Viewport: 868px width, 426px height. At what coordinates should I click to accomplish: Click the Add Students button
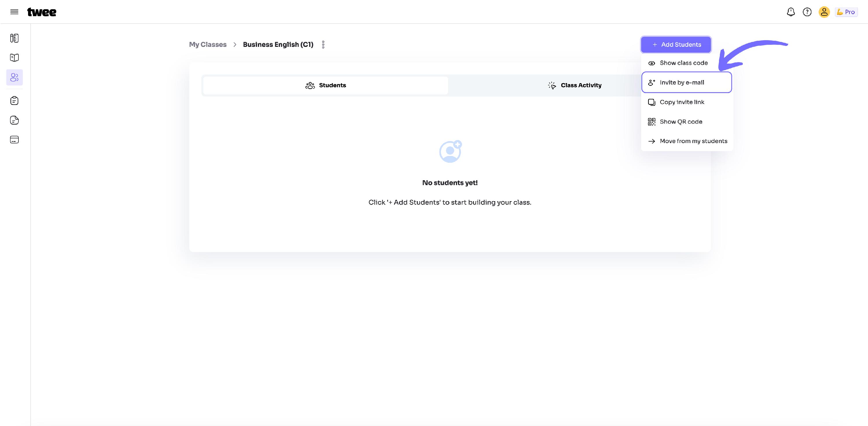676,45
